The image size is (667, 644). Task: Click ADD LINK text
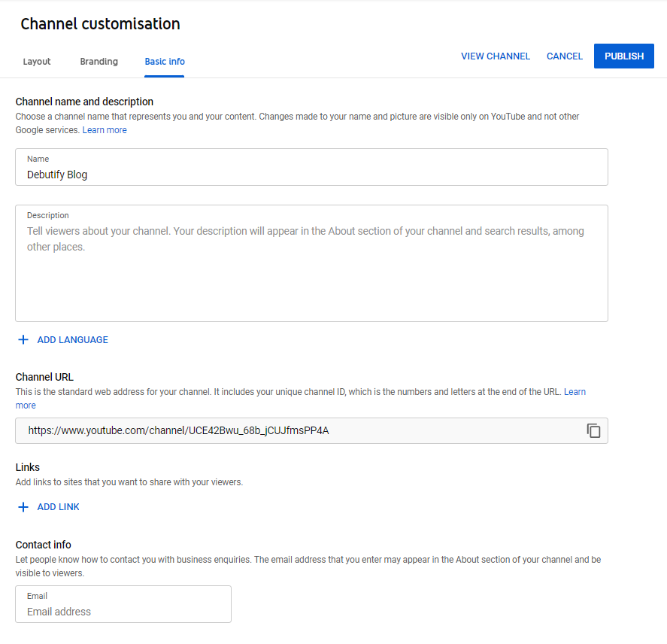point(58,507)
